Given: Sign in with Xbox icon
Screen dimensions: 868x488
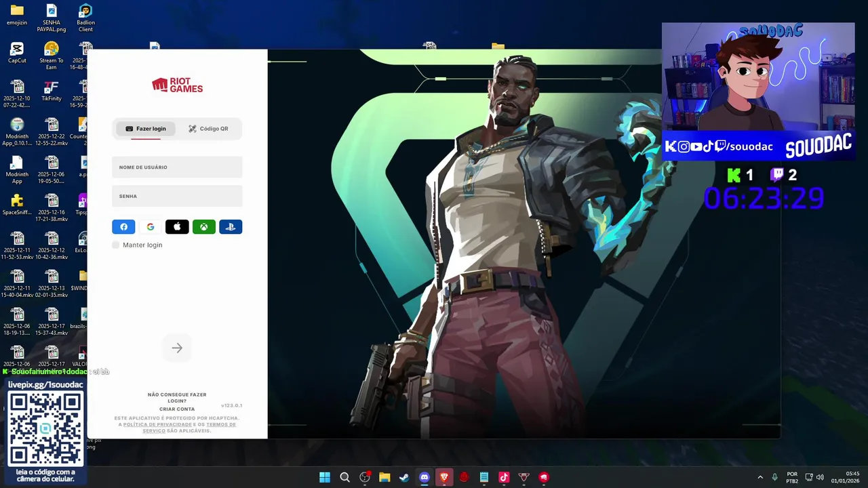Looking at the screenshot, I should (203, 227).
